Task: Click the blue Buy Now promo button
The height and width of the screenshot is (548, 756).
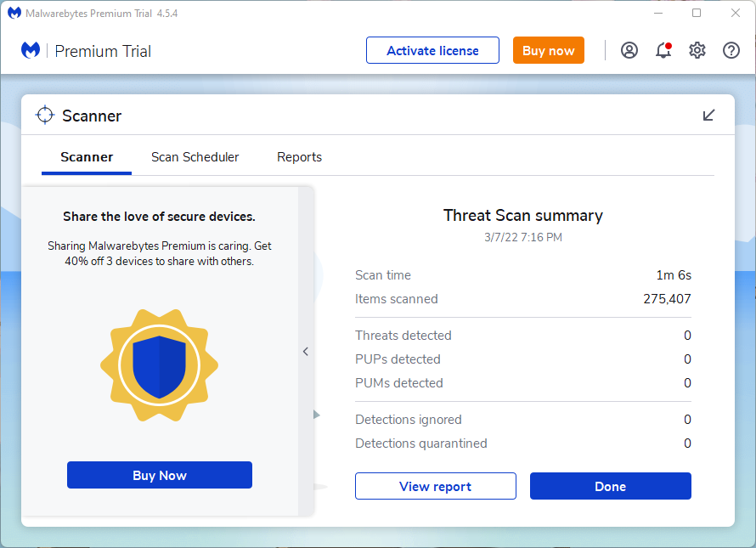Action: [x=160, y=475]
